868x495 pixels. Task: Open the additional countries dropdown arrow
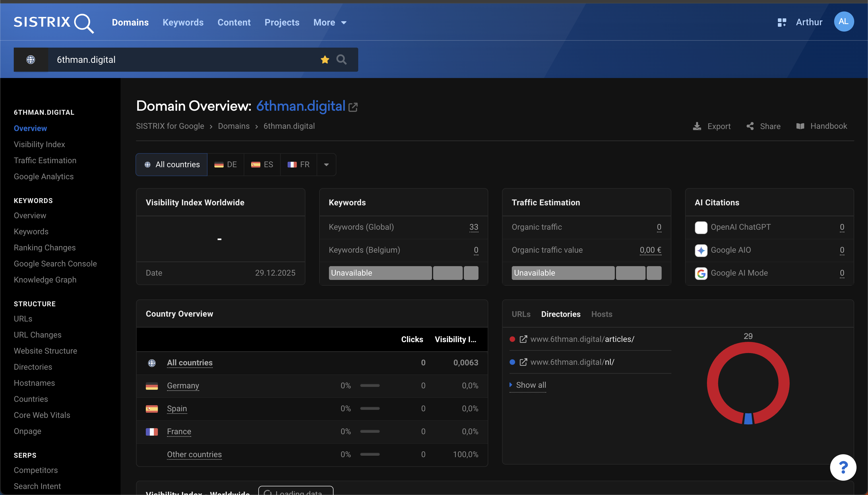[x=326, y=165]
